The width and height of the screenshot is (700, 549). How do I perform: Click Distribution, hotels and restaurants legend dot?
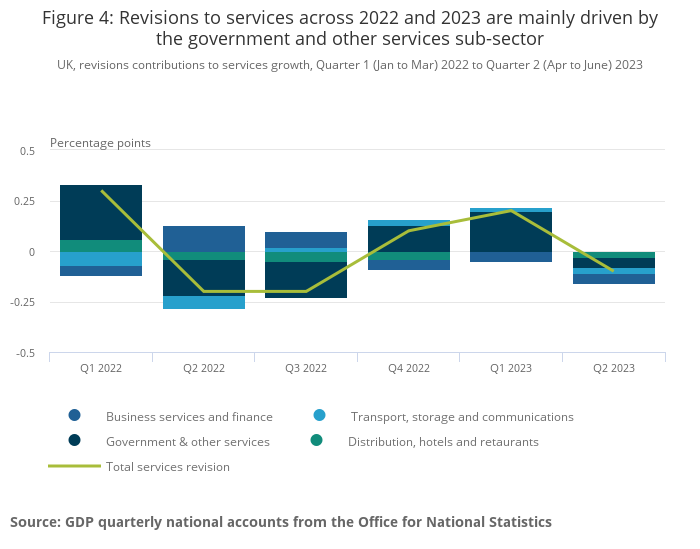317,441
